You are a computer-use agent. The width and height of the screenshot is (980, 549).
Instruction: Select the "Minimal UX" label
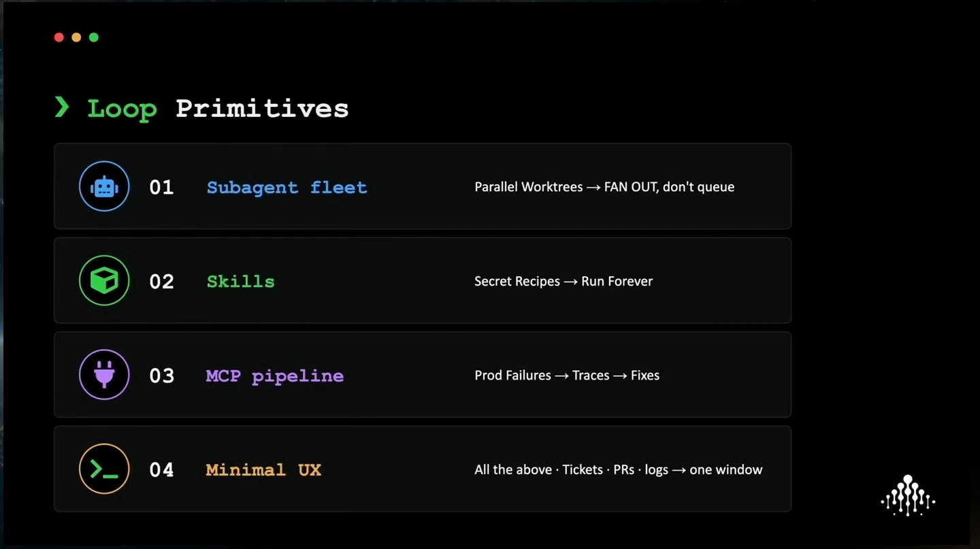pyautogui.click(x=263, y=469)
